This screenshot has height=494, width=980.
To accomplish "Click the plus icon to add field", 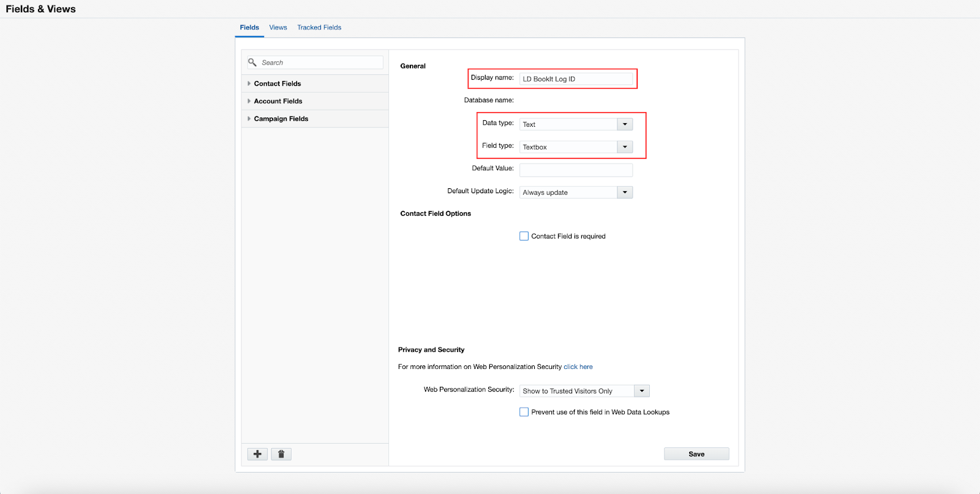I will click(x=257, y=454).
